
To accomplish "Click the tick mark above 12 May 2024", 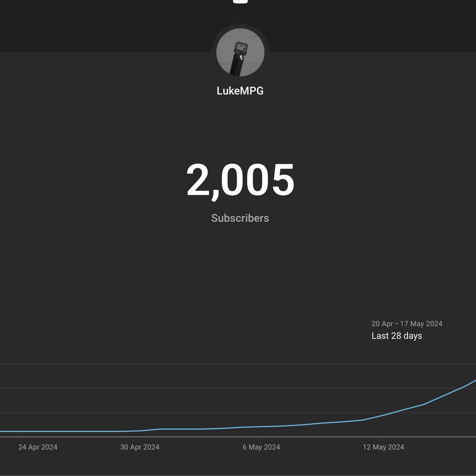I will (383, 438).
